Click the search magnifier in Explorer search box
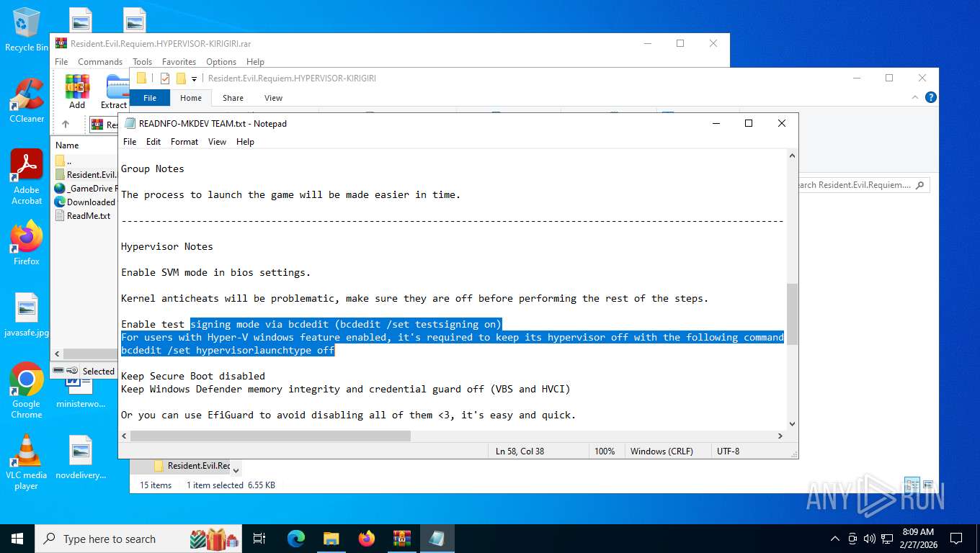 coord(919,185)
